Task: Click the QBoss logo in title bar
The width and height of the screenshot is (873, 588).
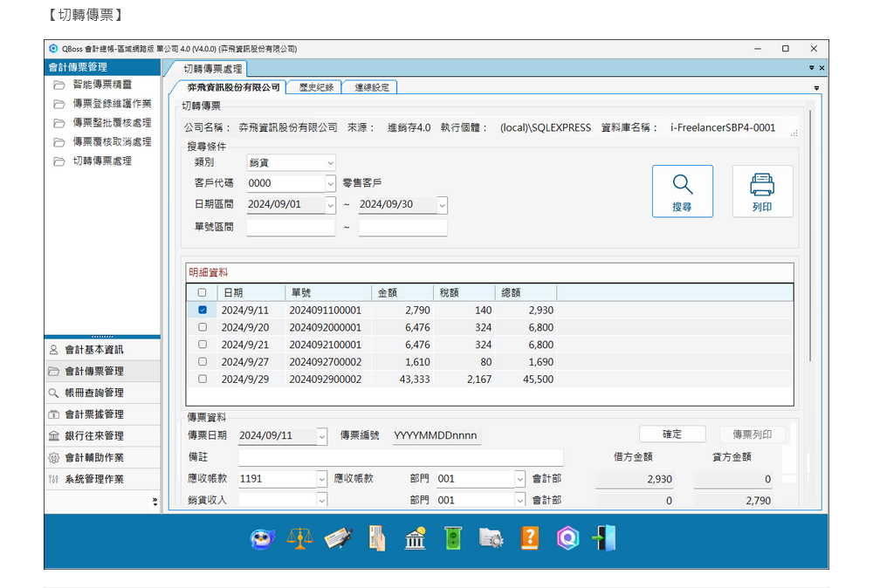Action: point(53,48)
